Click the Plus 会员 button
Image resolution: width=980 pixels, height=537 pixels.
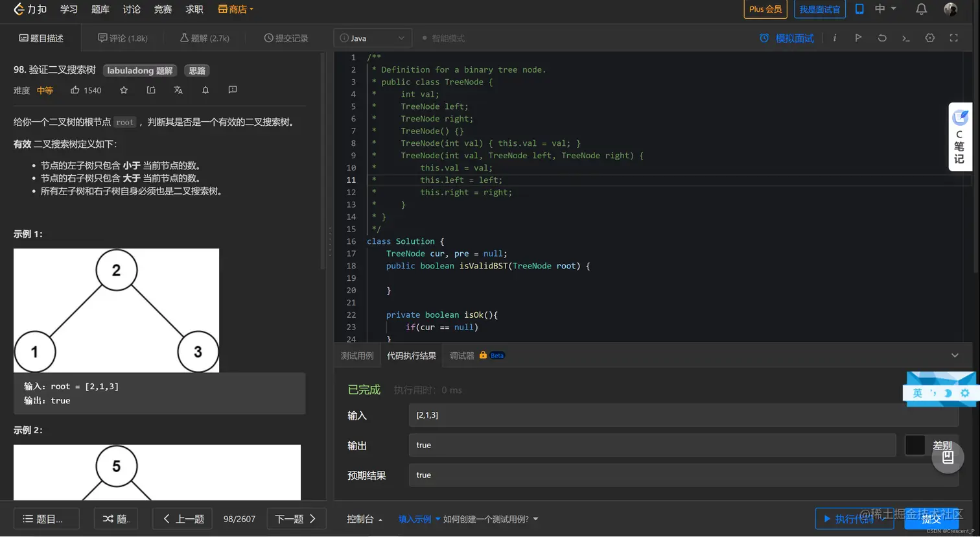click(765, 9)
